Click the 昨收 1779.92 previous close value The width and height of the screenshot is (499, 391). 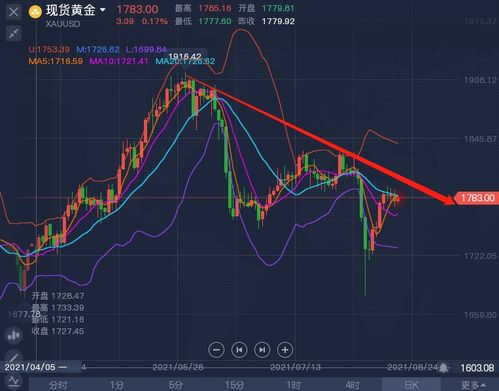266,21
